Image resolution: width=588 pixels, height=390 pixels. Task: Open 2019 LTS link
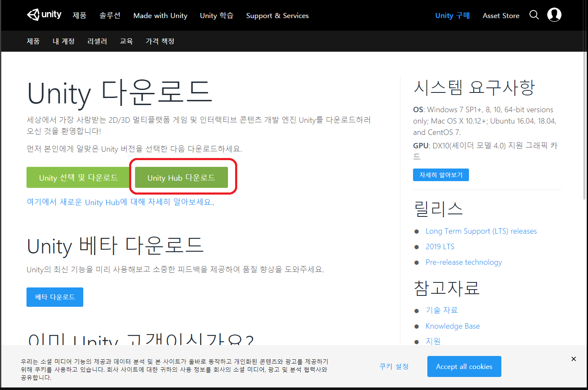click(440, 247)
